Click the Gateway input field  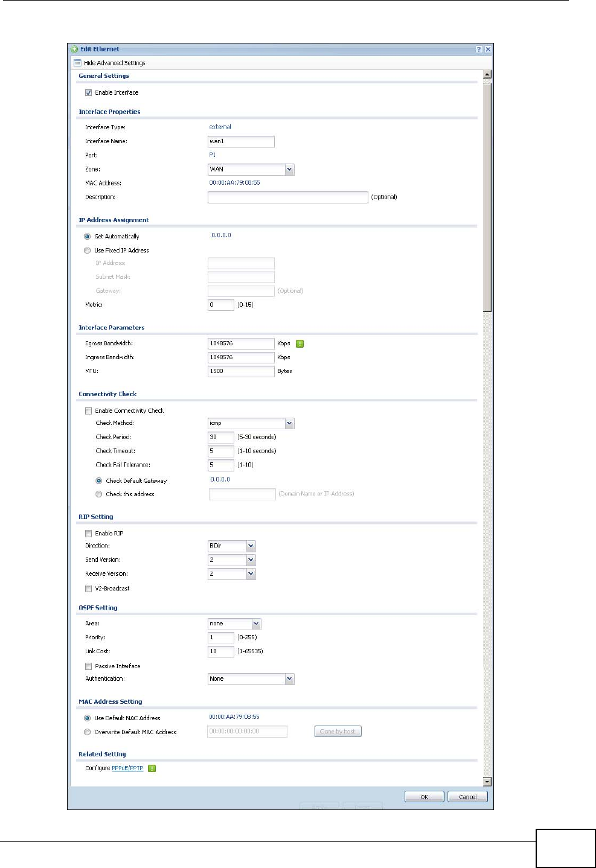click(241, 291)
